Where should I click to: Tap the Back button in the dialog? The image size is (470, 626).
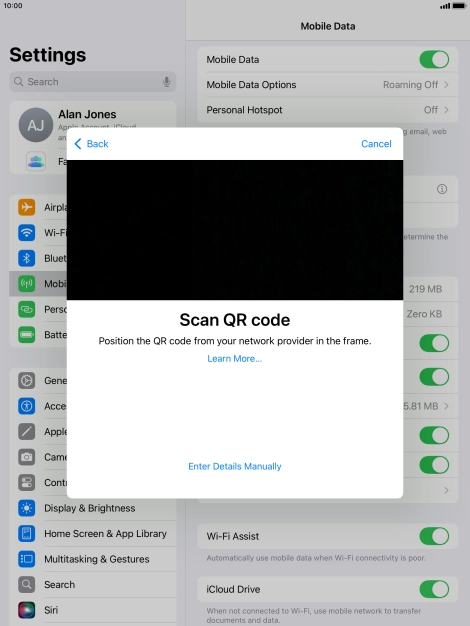(x=91, y=144)
